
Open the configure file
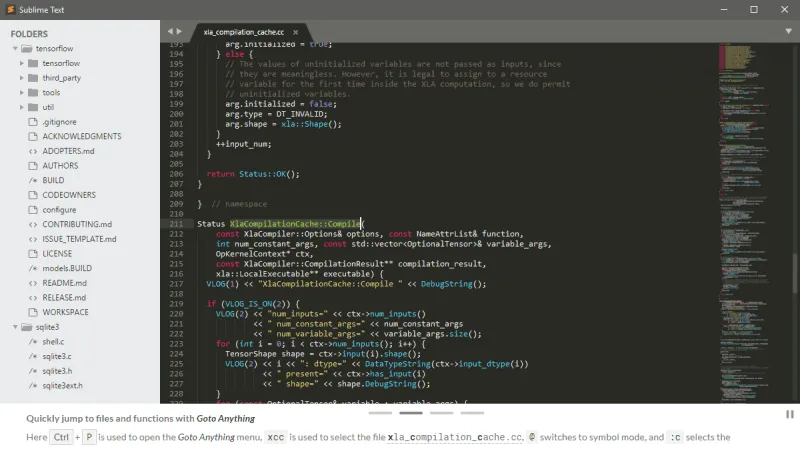59,210
